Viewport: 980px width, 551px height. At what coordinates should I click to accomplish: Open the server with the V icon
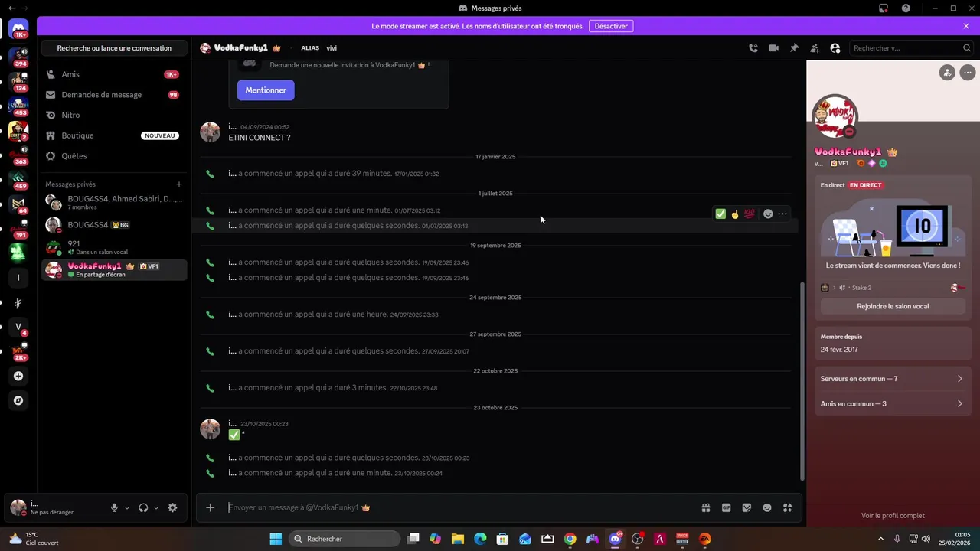[x=18, y=327]
